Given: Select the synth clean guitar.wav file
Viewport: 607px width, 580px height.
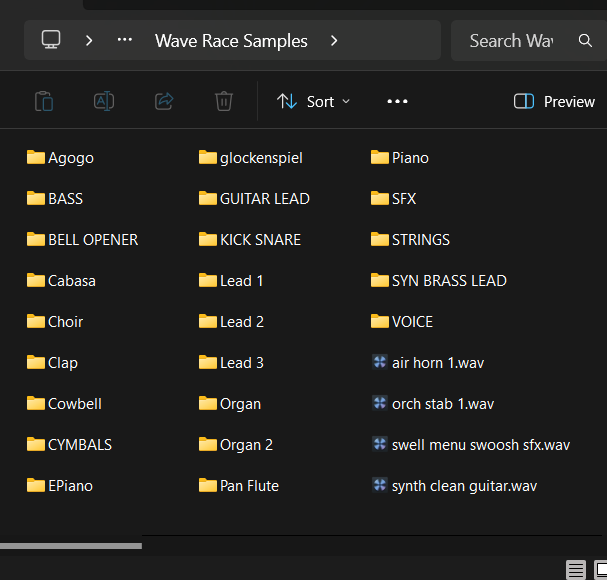Looking at the screenshot, I should 454,486.
